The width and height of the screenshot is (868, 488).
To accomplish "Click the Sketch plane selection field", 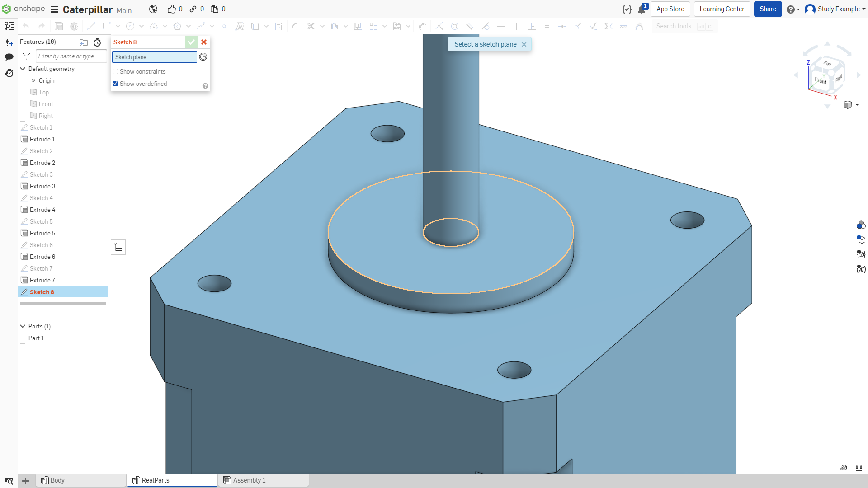I will (x=154, y=57).
